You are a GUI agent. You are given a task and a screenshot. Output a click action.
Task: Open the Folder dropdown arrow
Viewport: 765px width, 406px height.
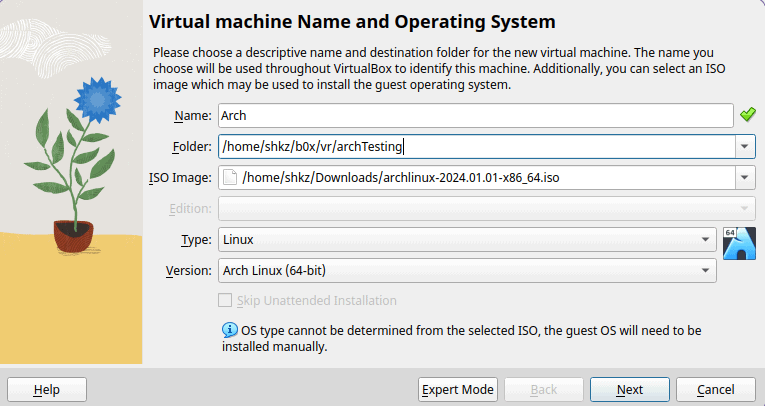[745, 146]
